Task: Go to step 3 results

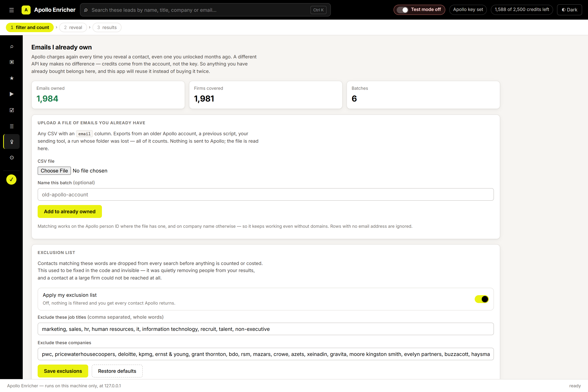Action: pyautogui.click(x=107, y=27)
